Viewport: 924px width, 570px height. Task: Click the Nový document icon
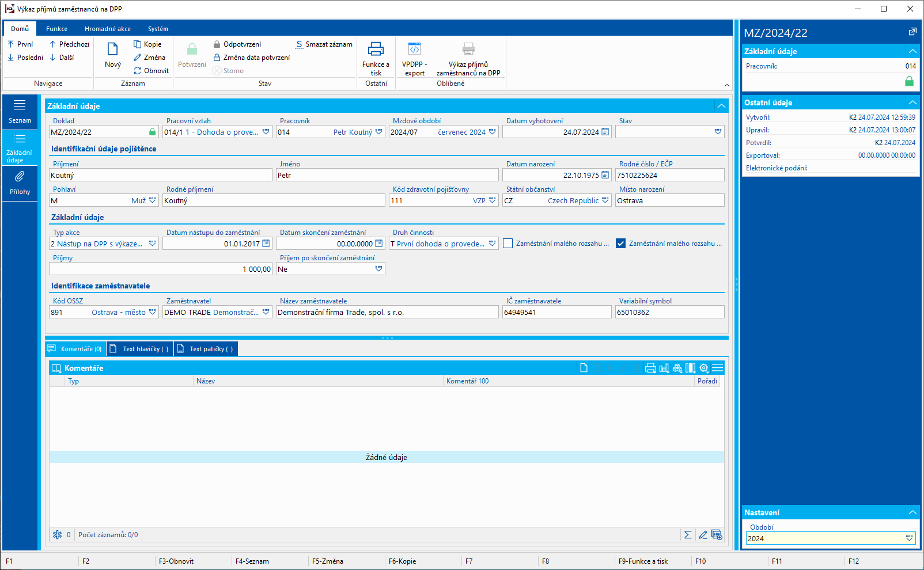coord(113,50)
